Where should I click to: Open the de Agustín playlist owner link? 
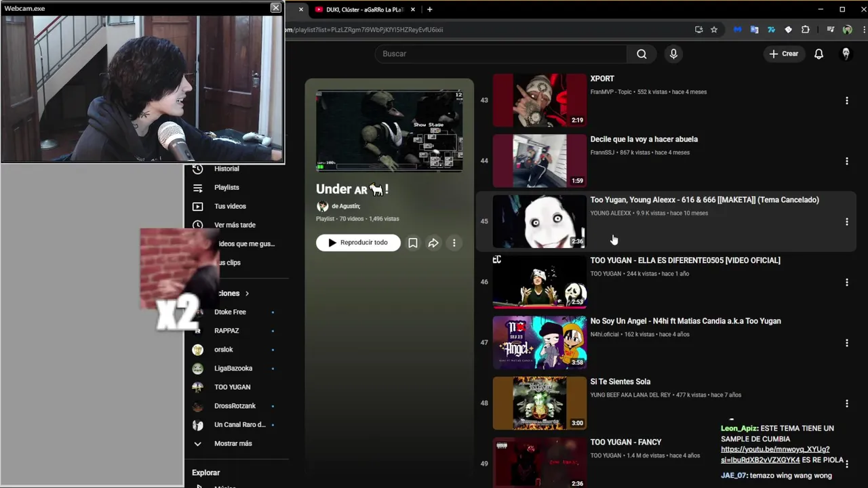(346, 206)
